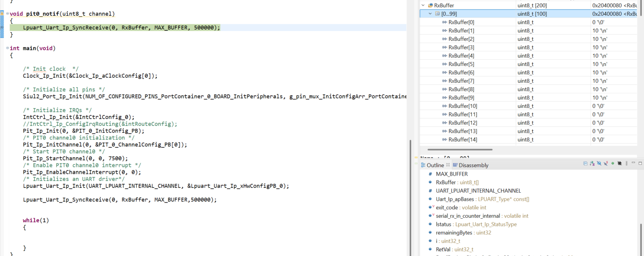
Task: Click the macro icon of UART_LPUART_INTERNAL_CHANNEL
Action: click(x=430, y=191)
